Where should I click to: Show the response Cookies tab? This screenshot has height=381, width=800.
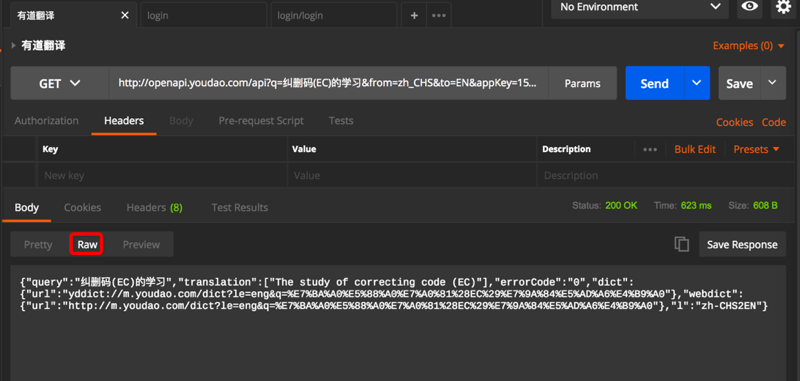pos(83,208)
